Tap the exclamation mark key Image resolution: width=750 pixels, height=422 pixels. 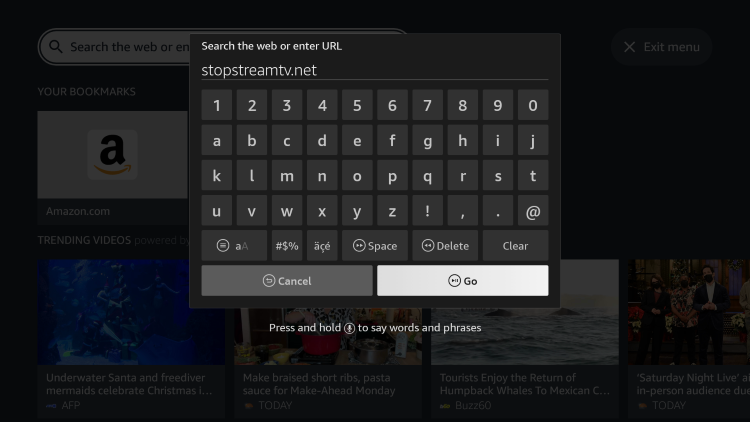tap(427, 211)
